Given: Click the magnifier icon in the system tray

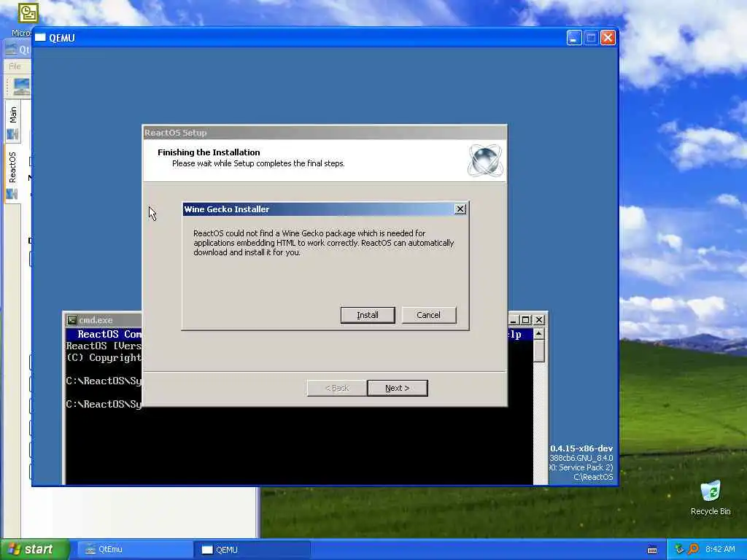Looking at the screenshot, I should (693, 549).
